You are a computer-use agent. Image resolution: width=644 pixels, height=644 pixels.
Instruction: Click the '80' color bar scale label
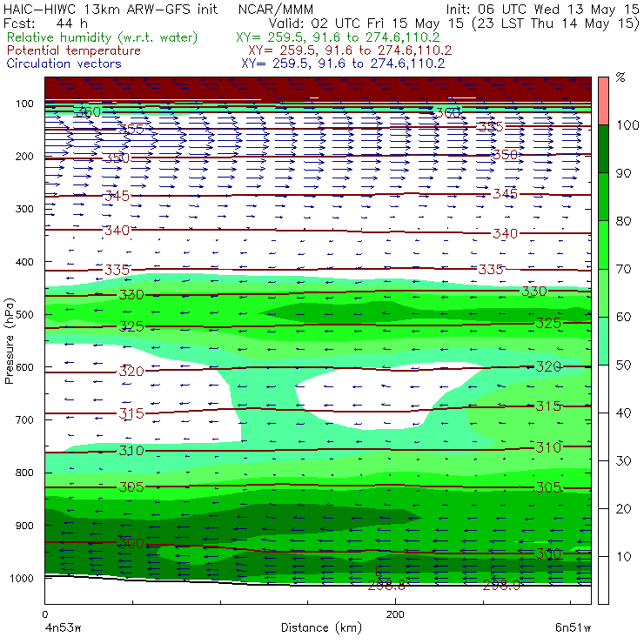click(623, 221)
